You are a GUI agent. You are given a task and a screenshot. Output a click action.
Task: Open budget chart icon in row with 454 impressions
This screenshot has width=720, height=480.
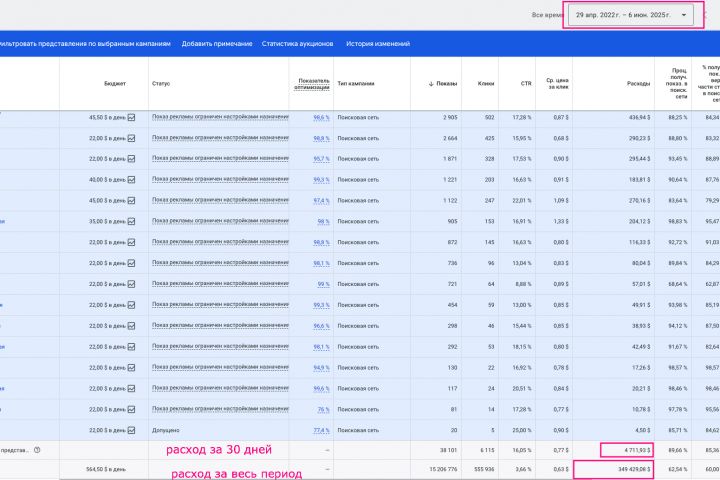[x=131, y=305]
